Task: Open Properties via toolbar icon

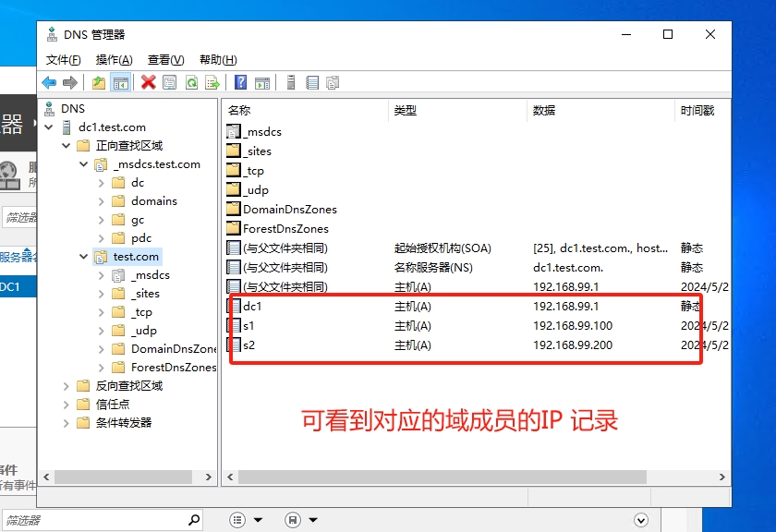Action: (x=170, y=82)
